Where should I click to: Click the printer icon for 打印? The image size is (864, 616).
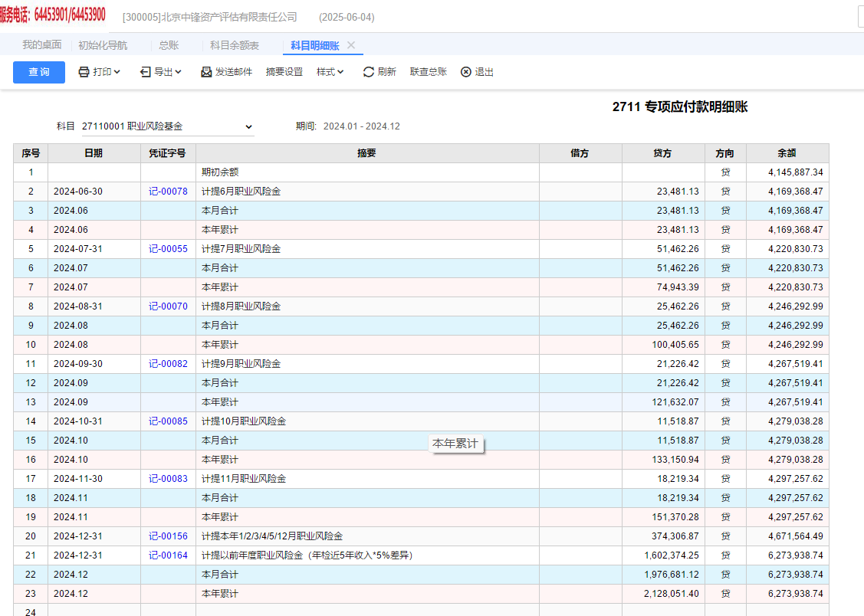pyautogui.click(x=84, y=72)
